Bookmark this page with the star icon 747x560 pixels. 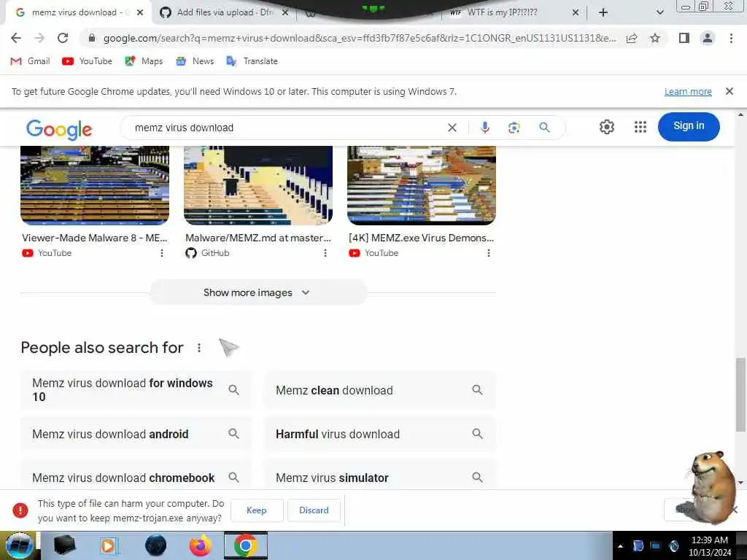coord(655,38)
